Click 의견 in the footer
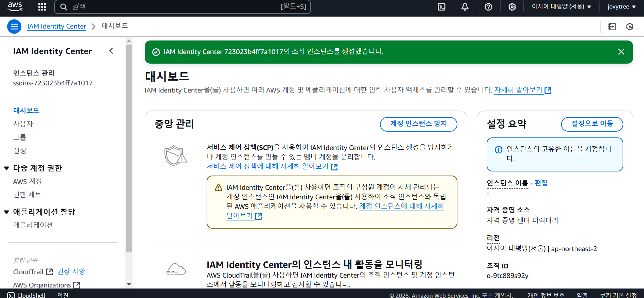 pos(63,295)
